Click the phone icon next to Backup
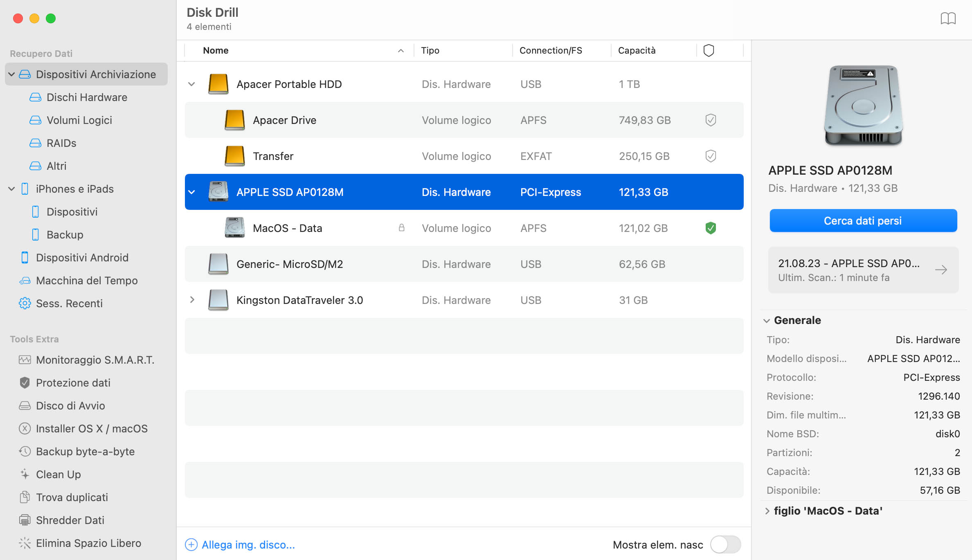 click(36, 234)
